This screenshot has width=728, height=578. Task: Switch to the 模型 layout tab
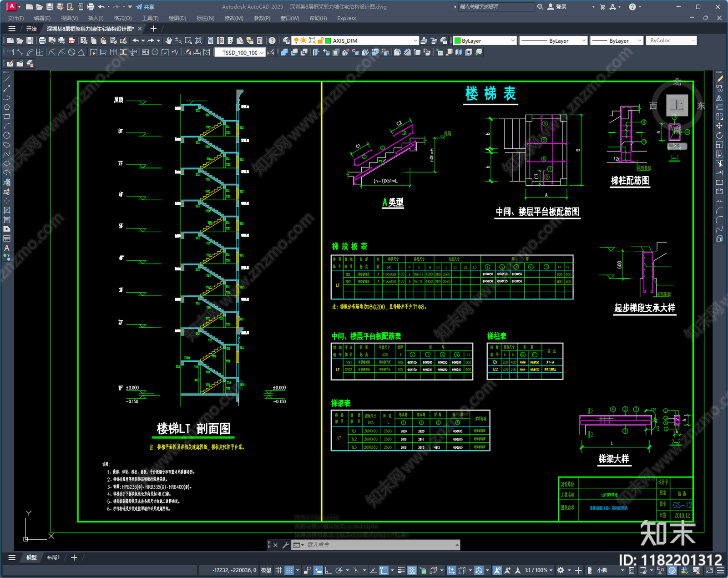click(x=31, y=557)
